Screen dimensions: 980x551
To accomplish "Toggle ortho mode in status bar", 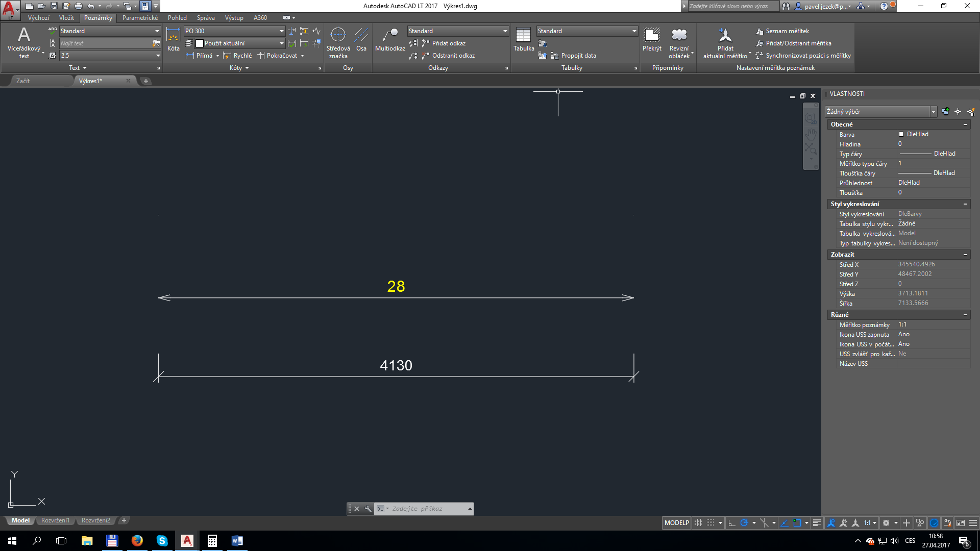I will point(731,523).
